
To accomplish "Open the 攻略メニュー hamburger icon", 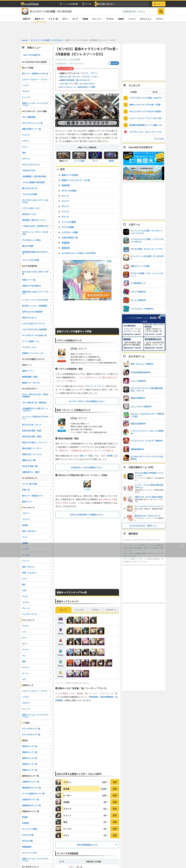I will (23, 47).
